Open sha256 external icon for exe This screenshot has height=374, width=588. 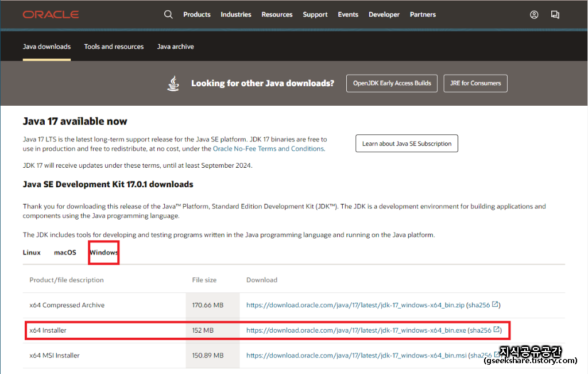pyautogui.click(x=496, y=329)
